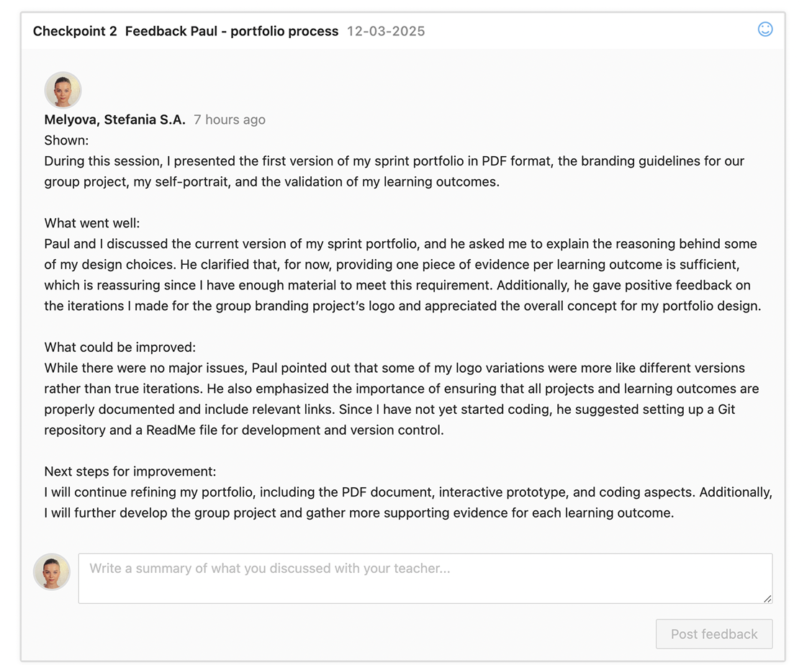Click the author name Melyova, Stefania S.A.

pyautogui.click(x=114, y=119)
